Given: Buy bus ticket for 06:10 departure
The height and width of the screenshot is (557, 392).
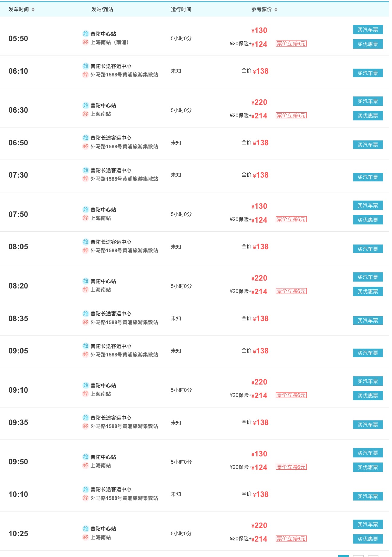Looking at the screenshot, I should [368, 73].
